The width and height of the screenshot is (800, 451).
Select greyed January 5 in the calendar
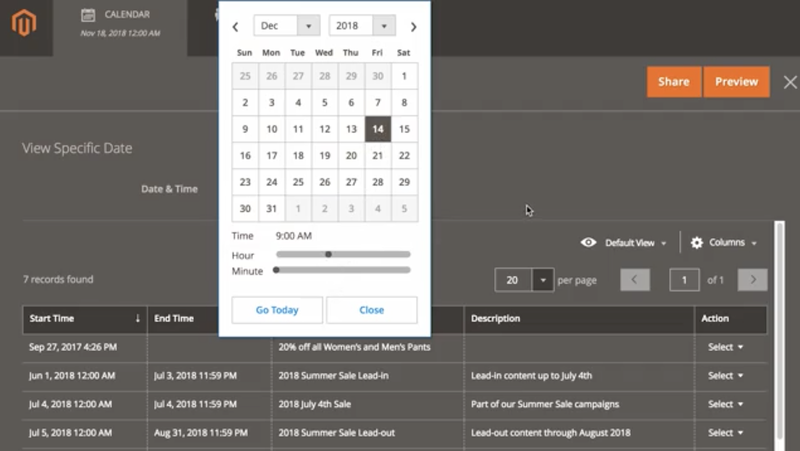[x=404, y=209]
